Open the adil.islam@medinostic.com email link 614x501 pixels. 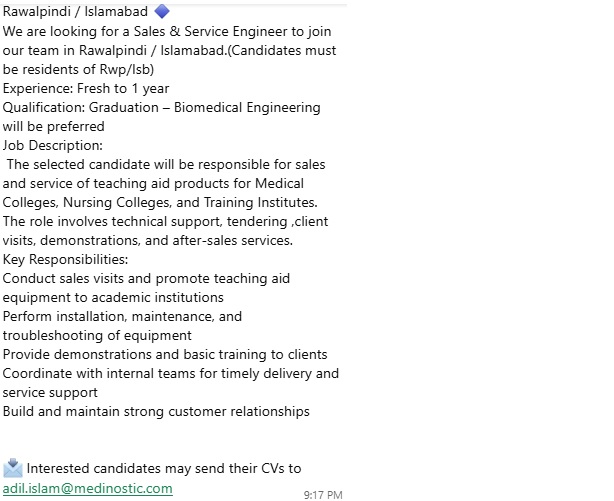(x=87, y=488)
